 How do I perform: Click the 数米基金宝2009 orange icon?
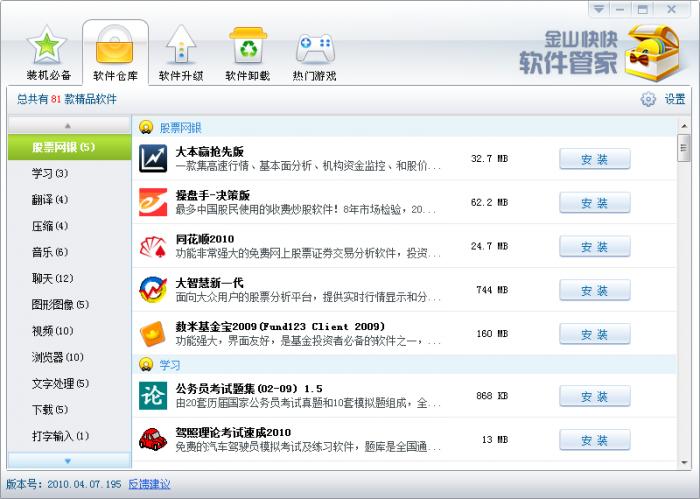pyautogui.click(x=153, y=334)
